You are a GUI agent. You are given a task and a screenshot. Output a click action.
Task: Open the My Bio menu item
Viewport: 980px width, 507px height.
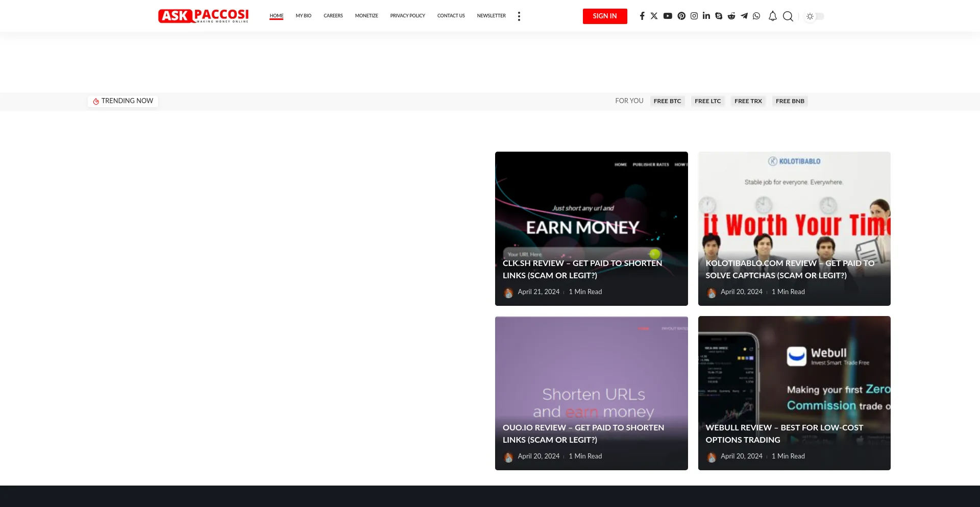(304, 16)
